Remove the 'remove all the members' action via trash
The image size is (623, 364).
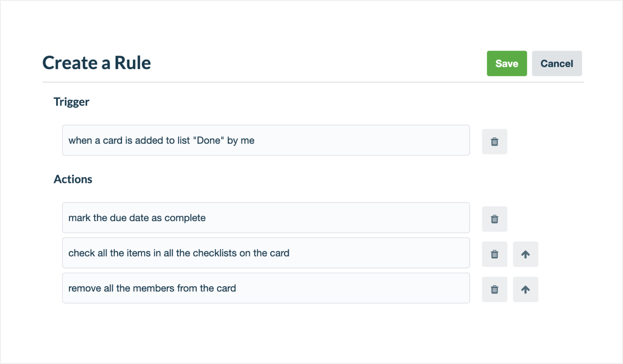pyautogui.click(x=494, y=289)
